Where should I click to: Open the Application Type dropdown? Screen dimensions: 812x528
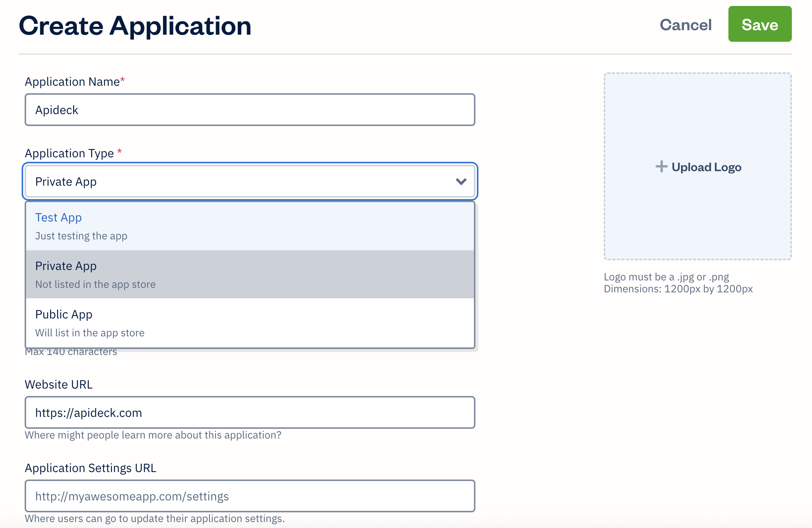tap(249, 182)
